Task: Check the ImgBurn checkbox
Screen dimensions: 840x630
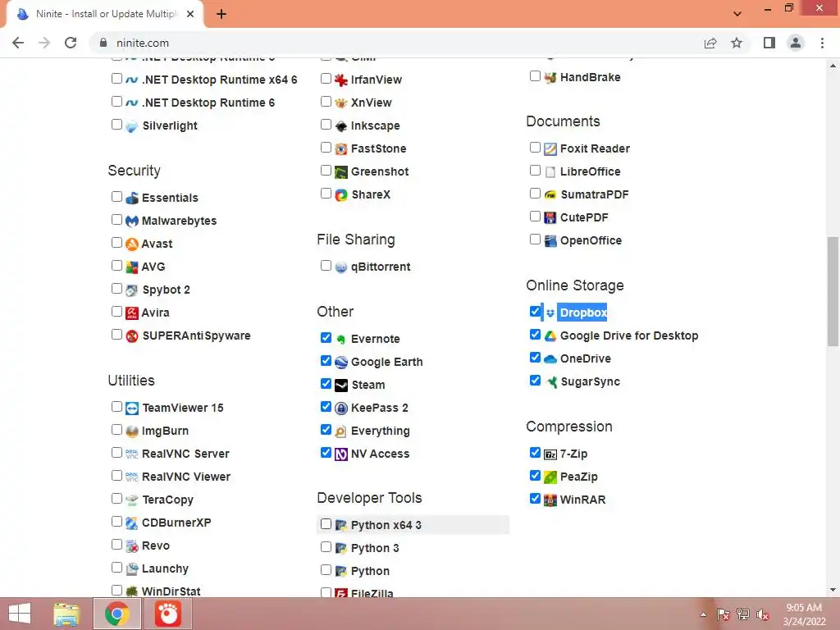Action: 116,430
